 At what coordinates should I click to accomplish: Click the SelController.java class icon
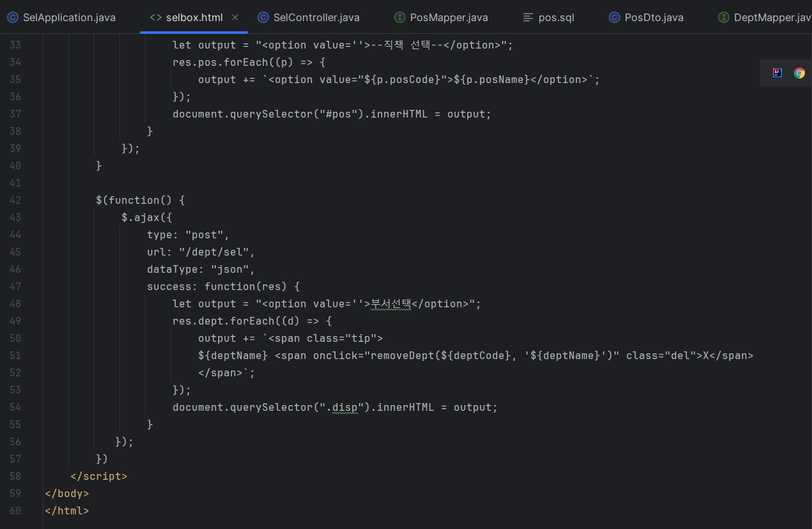pyautogui.click(x=263, y=17)
